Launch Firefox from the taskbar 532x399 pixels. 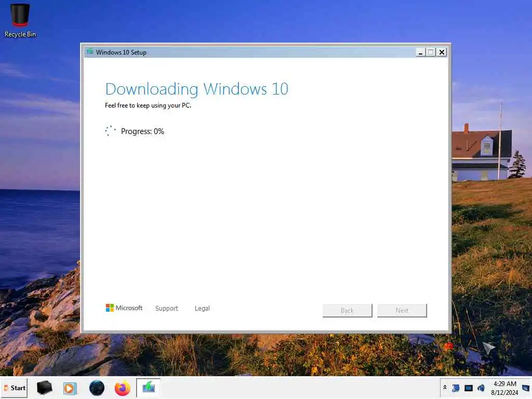pos(123,388)
